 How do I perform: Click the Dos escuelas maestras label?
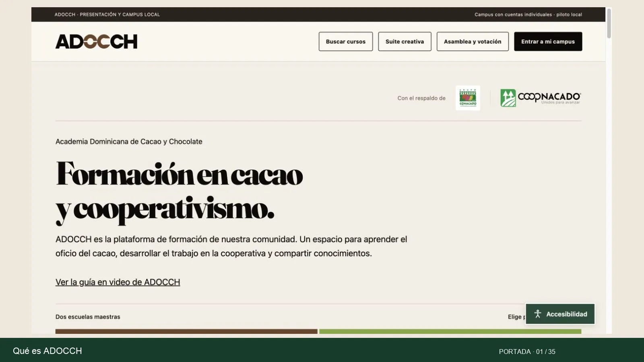[x=88, y=317]
